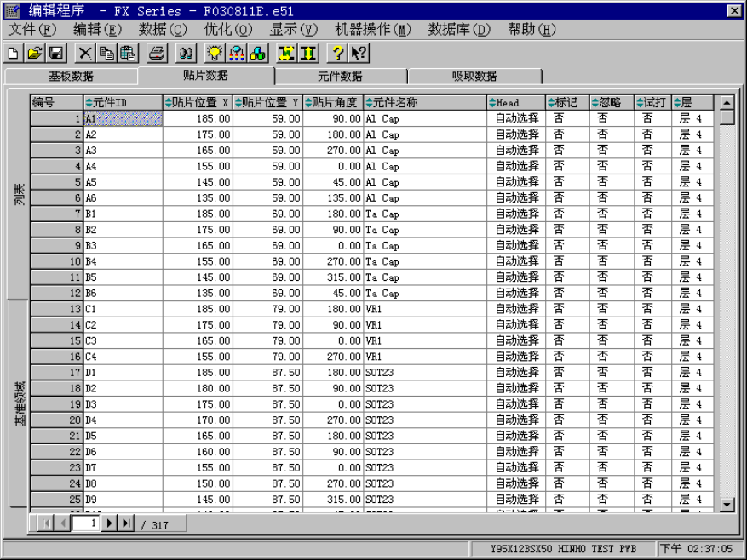
Task: Toggle the 忽略 cell for row 3
Action: (x=611, y=151)
